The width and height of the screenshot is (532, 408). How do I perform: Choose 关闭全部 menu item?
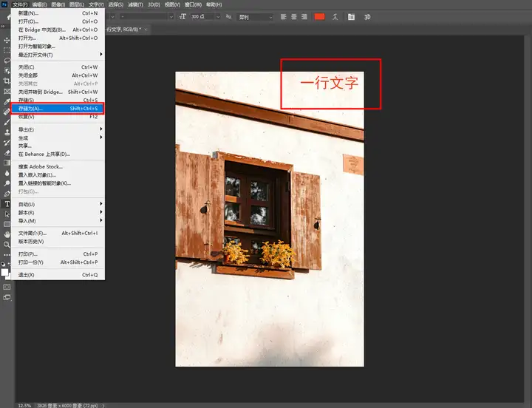[58, 75]
